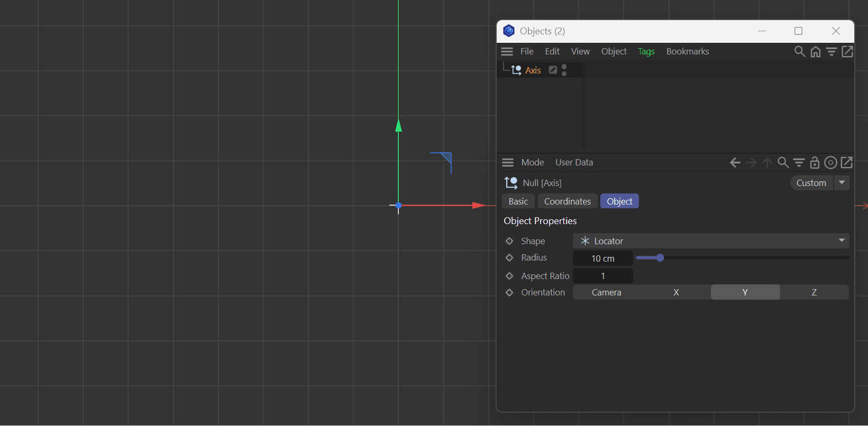
Task: Switch to the Coordinates tab
Action: 567,201
